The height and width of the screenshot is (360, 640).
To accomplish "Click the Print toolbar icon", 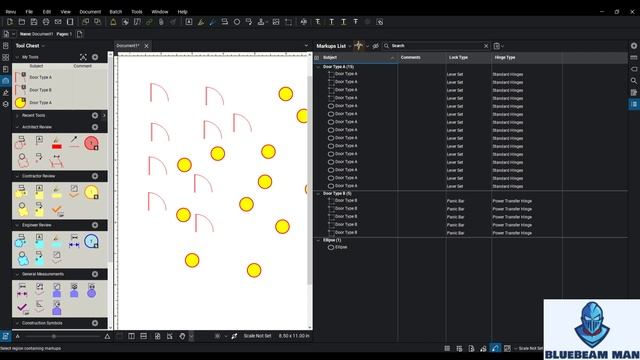I will [x=46, y=22].
